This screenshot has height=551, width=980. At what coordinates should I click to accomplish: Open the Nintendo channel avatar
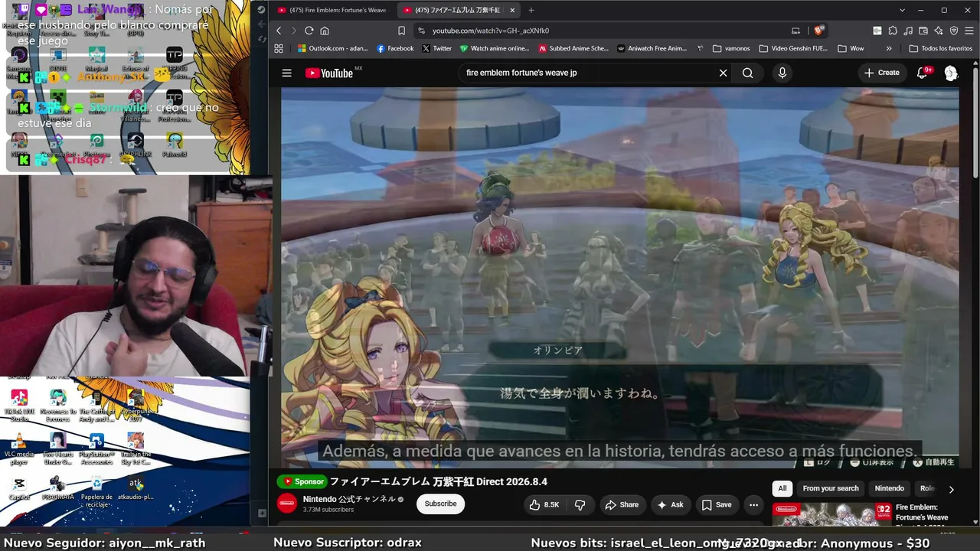tap(287, 504)
